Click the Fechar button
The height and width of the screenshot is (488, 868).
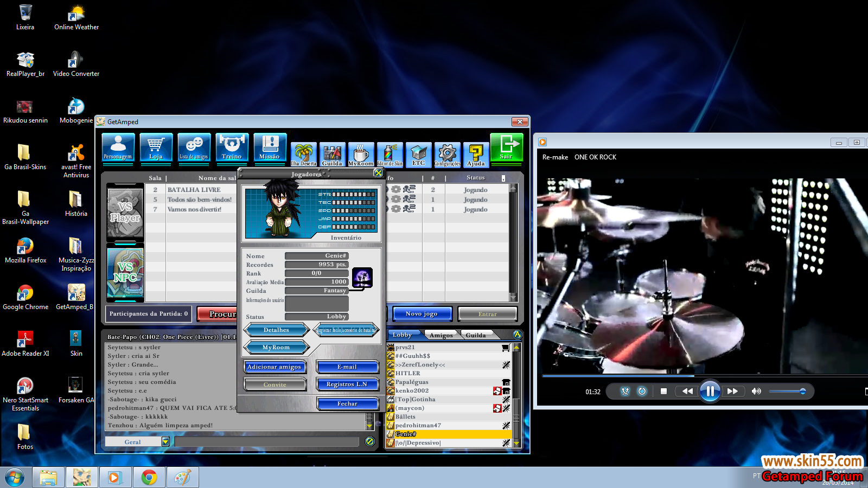[347, 403]
